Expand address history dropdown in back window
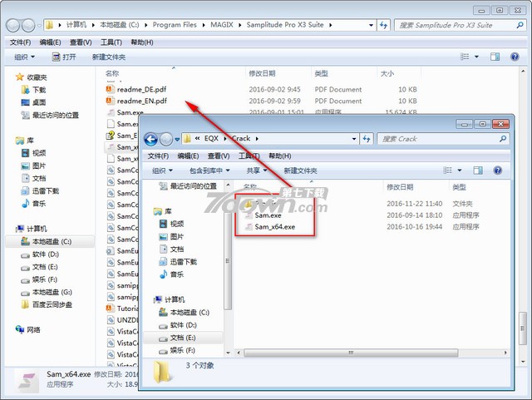 pos(371,25)
